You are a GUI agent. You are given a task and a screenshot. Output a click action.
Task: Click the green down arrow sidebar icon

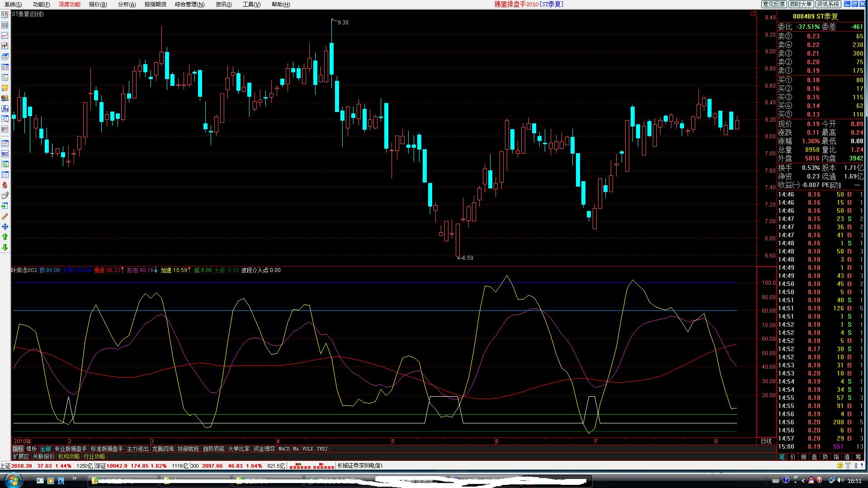click(5, 248)
